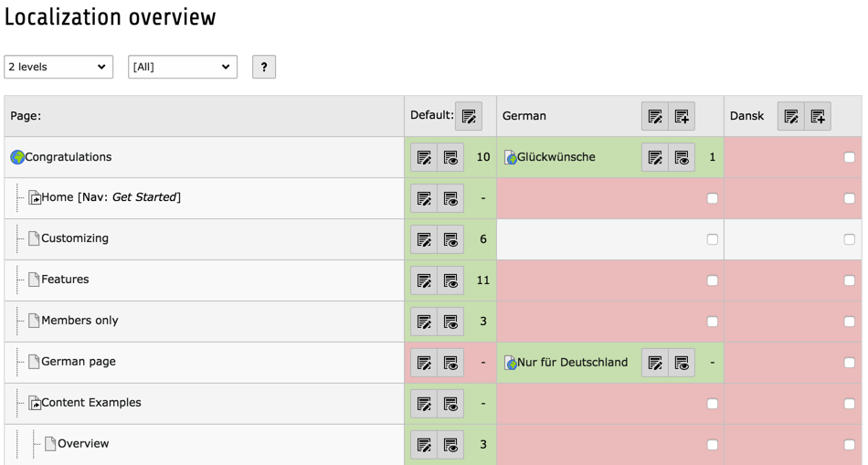
Task: Edit default properties of Features page
Action: point(424,280)
